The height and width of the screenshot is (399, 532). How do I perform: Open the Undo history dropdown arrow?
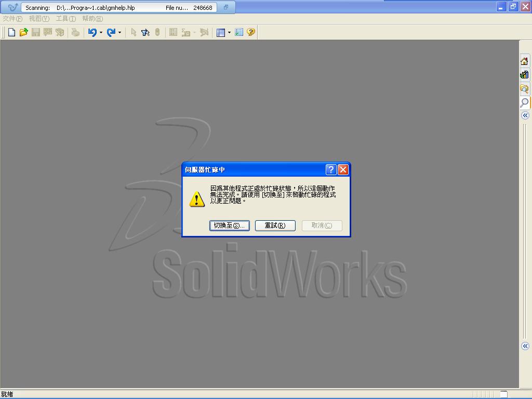click(101, 32)
